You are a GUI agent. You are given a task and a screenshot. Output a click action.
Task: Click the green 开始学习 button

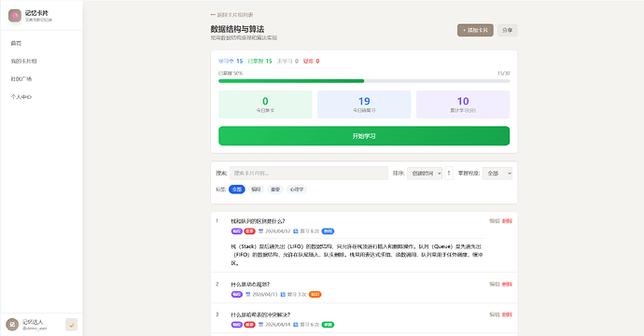[x=364, y=136]
